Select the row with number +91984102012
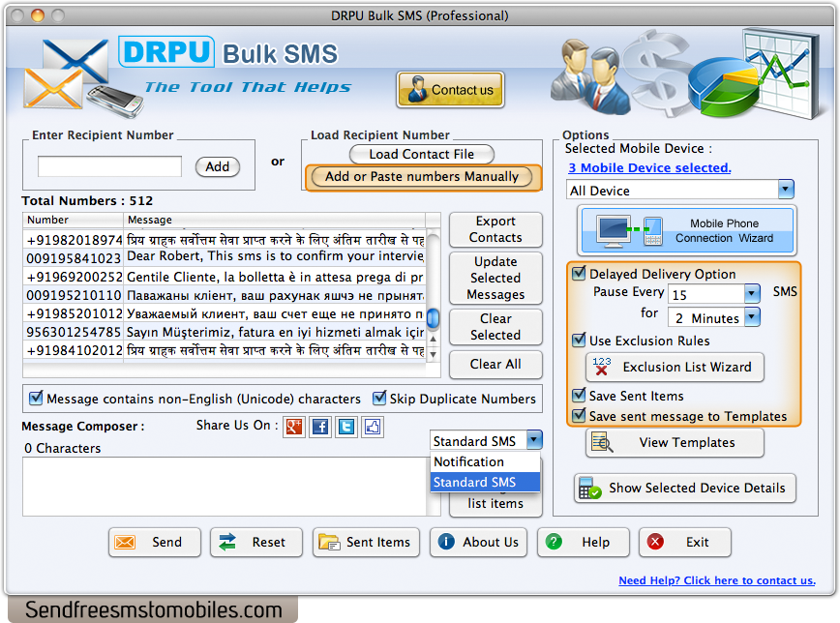This screenshot has height=623, width=840. (x=224, y=350)
